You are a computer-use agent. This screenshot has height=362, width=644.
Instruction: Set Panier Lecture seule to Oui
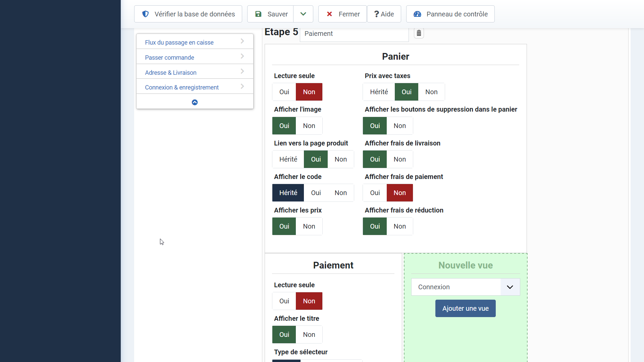point(284,92)
